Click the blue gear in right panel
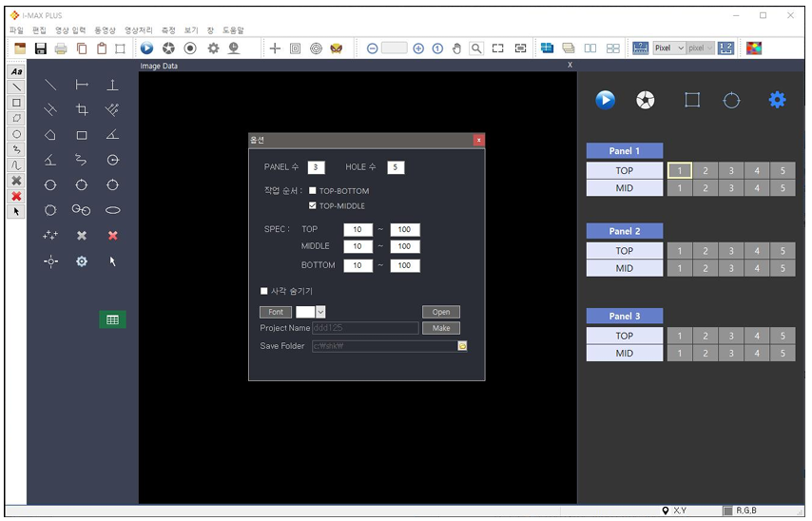 777,100
